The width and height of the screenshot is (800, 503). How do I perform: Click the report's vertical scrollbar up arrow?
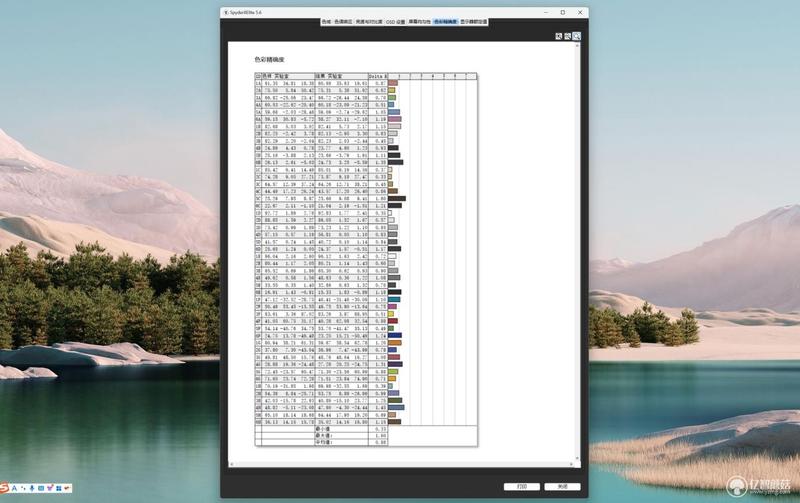tap(578, 45)
